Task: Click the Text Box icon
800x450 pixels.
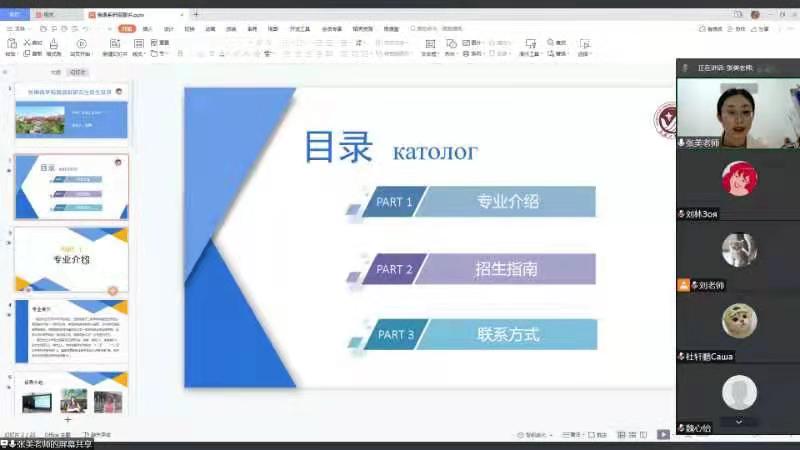Action: pos(429,45)
